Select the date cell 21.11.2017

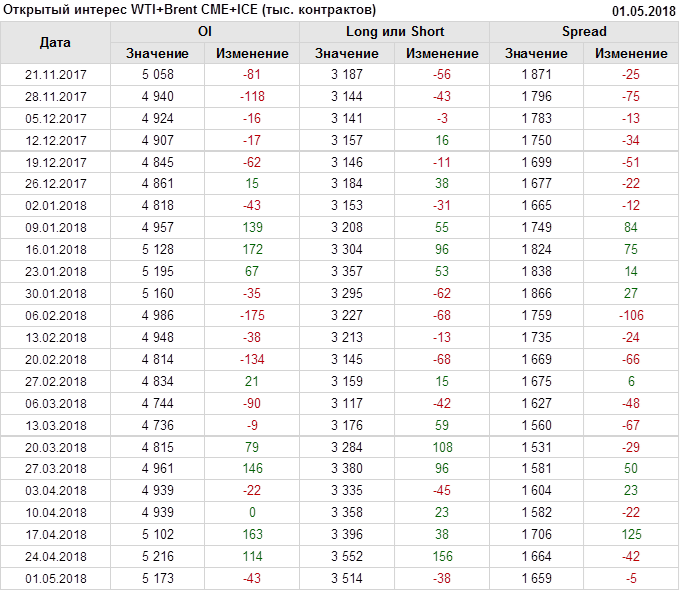pyautogui.click(x=55, y=75)
